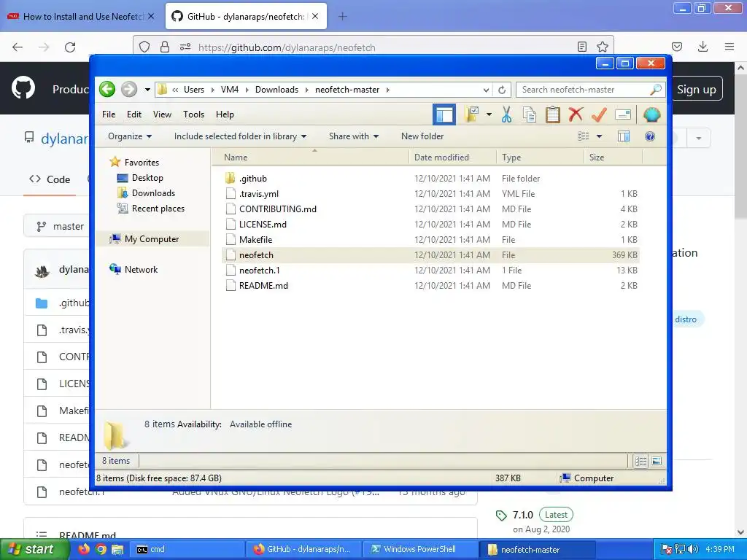Open the Organize dropdown
This screenshot has width=747, height=560.
pyautogui.click(x=130, y=136)
